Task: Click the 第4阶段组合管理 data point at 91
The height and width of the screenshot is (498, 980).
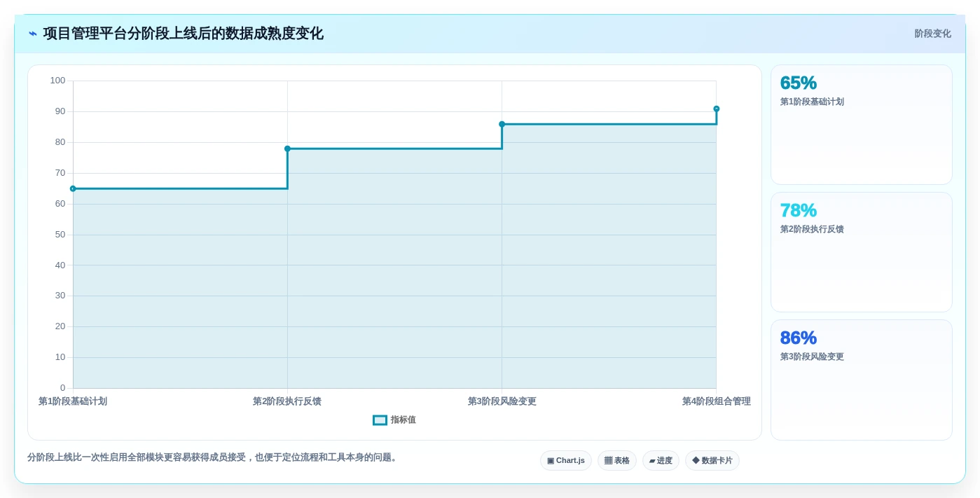Action: [x=716, y=109]
